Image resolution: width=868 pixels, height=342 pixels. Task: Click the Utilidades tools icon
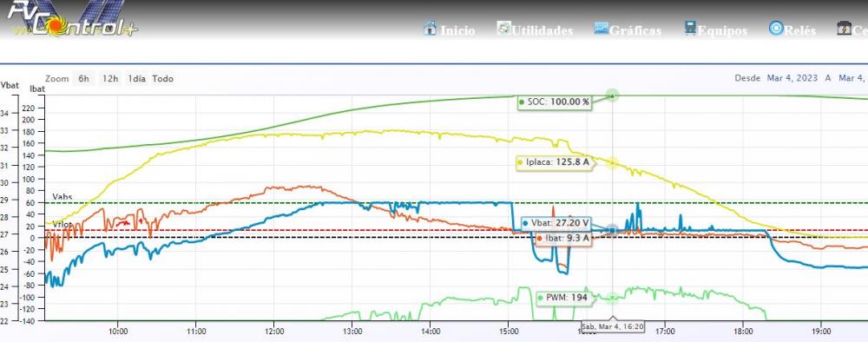tap(503, 29)
